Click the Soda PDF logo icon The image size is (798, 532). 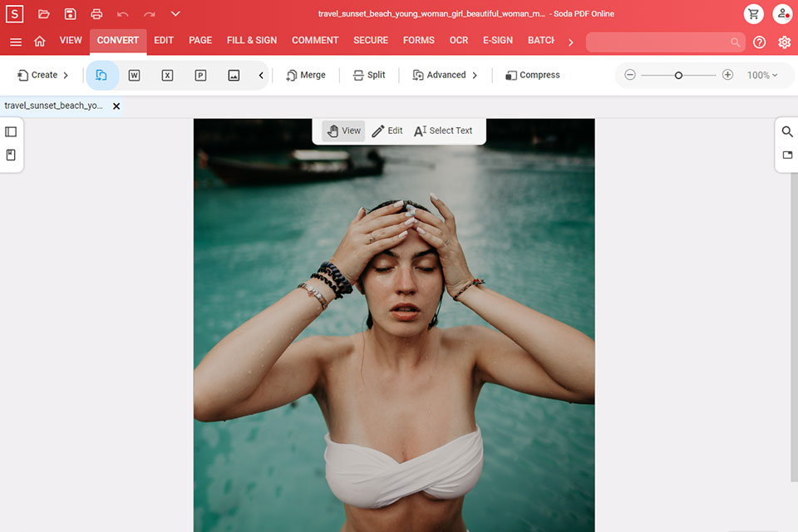(14, 14)
